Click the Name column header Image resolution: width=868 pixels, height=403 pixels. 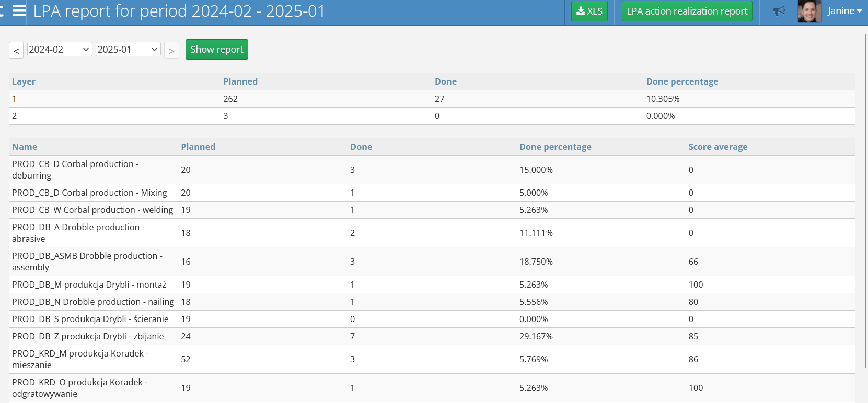tap(25, 147)
